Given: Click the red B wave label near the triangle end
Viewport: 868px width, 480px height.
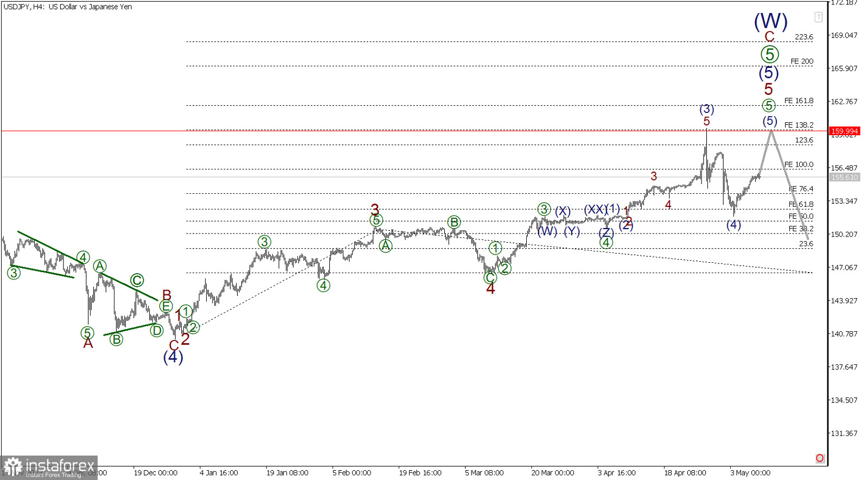Looking at the screenshot, I should pos(167,295).
